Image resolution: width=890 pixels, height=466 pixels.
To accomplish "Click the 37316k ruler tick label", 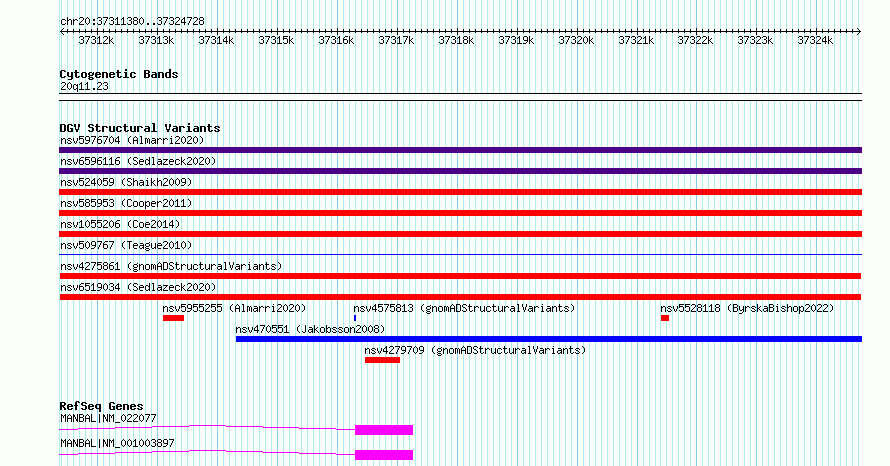I will [x=336, y=41].
